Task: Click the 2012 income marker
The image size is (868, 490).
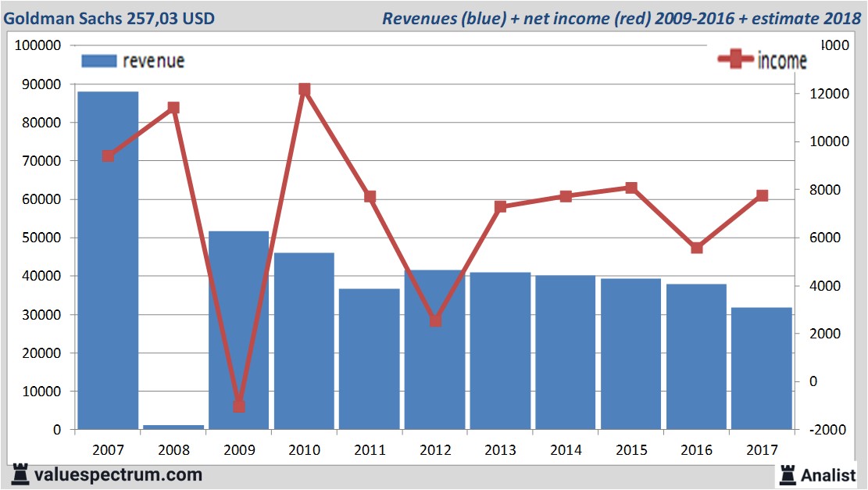Action: pos(435,320)
